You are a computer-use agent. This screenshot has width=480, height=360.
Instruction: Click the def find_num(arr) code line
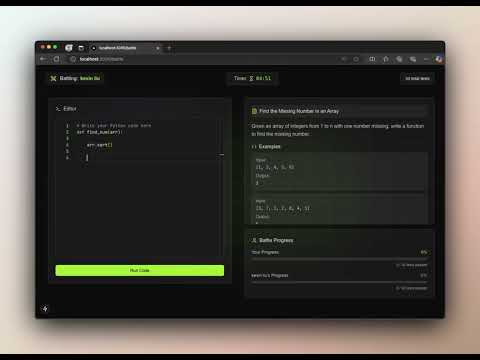pyautogui.click(x=99, y=132)
